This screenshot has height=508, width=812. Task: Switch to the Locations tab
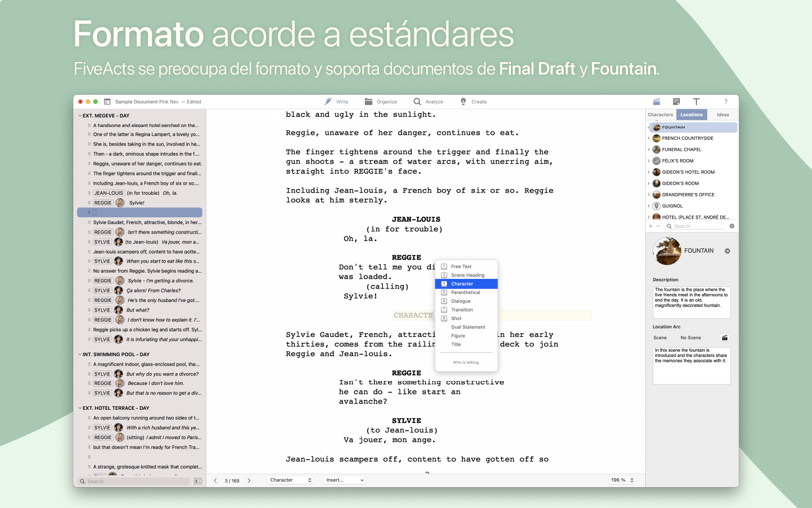pyautogui.click(x=691, y=115)
